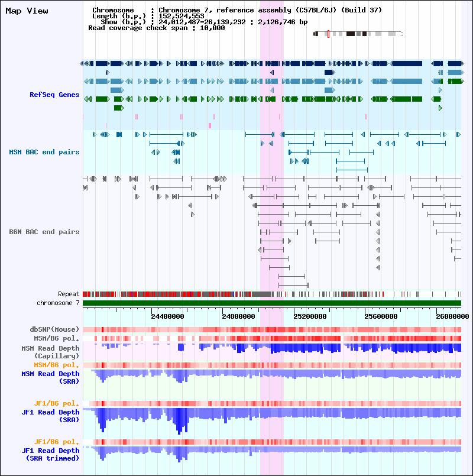Click the MSM Read Depth (SRA) histogram
The height and width of the screenshot is (476, 473).
pos(272,377)
